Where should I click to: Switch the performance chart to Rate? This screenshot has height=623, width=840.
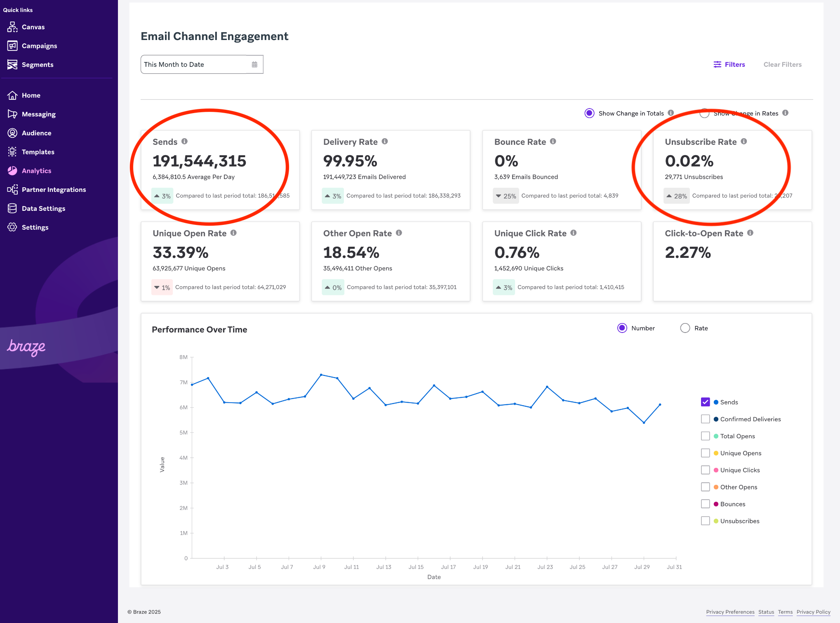point(685,328)
